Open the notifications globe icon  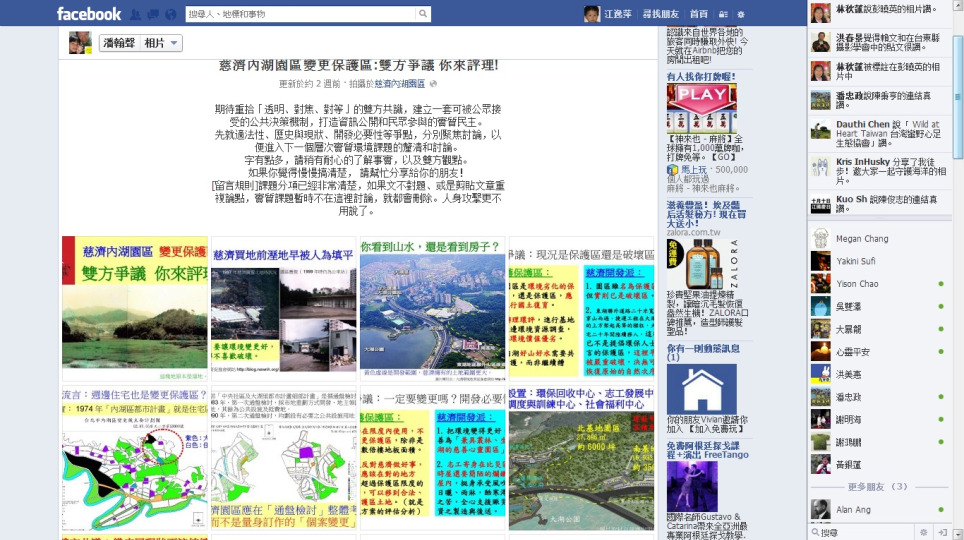[x=169, y=14]
